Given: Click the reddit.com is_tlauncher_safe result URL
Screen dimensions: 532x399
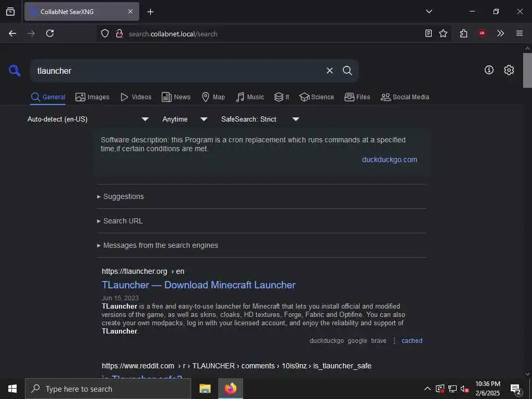Looking at the screenshot, I should pyautogui.click(x=236, y=366).
